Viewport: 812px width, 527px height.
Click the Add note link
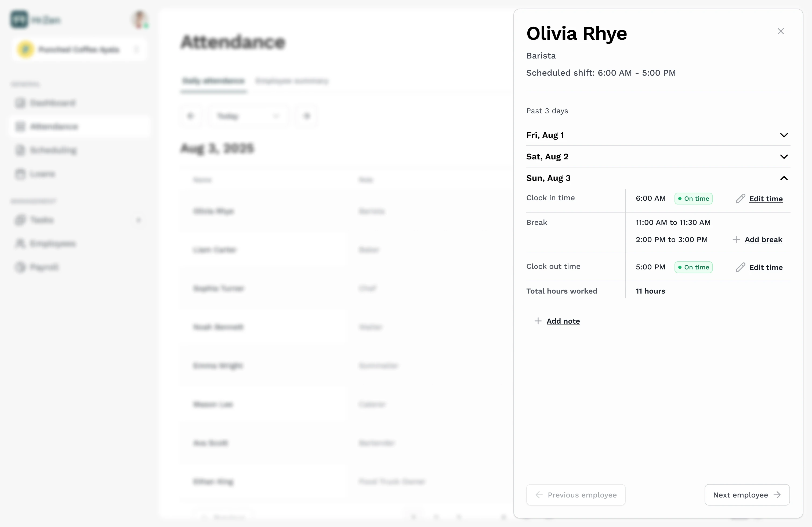(x=563, y=321)
